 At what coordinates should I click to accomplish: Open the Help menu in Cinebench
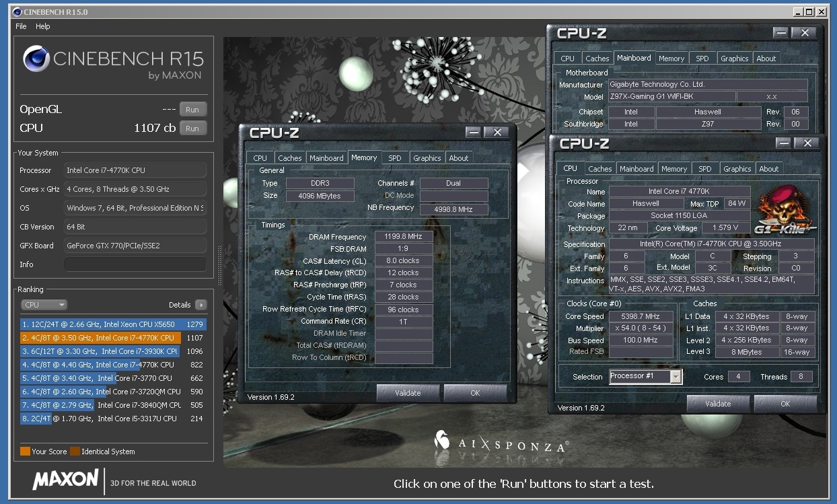click(x=43, y=26)
